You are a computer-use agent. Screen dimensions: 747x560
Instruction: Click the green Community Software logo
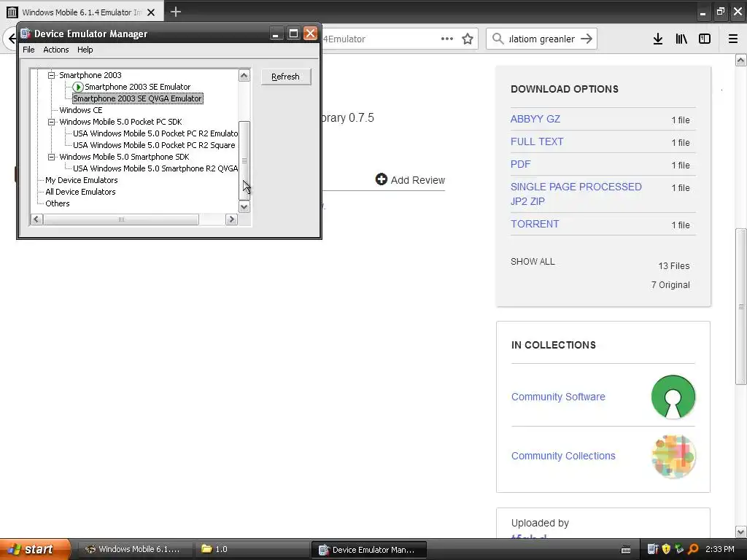pos(673,397)
